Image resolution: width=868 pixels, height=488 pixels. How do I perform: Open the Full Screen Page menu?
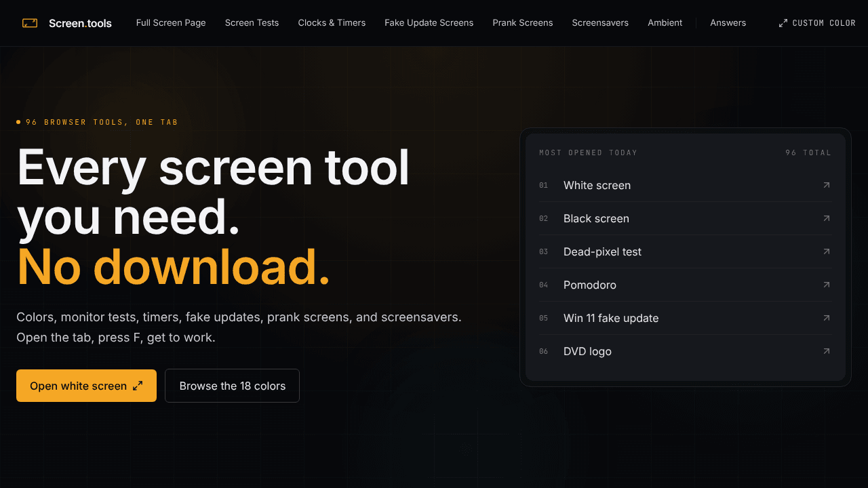(171, 23)
